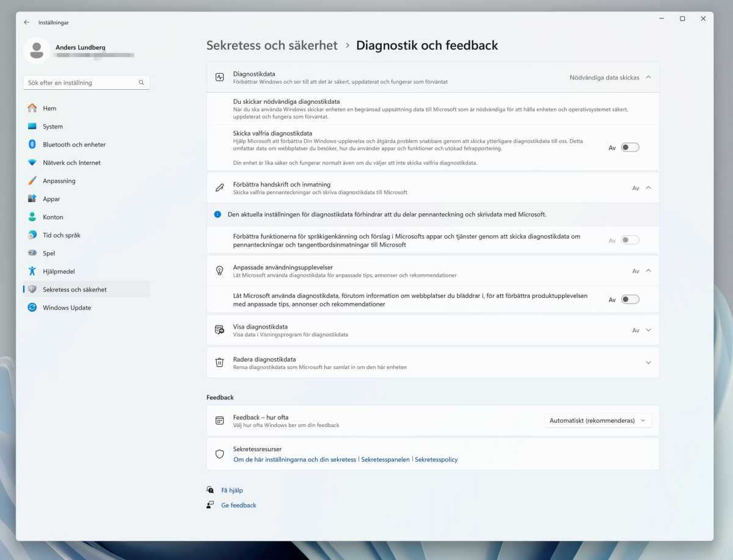Expand the Visa diagnostikdata section
733x560 pixels.
(648, 330)
